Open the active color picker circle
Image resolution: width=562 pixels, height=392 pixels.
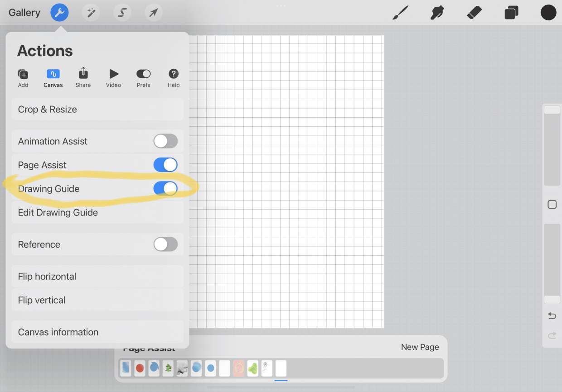click(x=548, y=13)
